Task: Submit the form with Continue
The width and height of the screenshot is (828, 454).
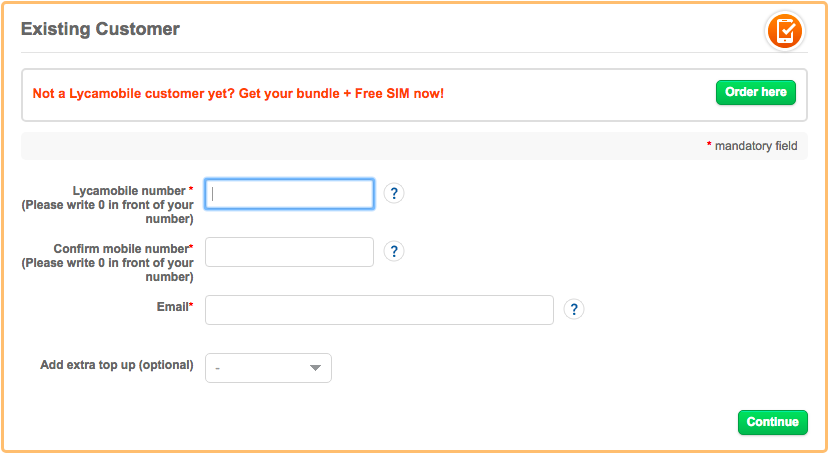Action: 773,422
